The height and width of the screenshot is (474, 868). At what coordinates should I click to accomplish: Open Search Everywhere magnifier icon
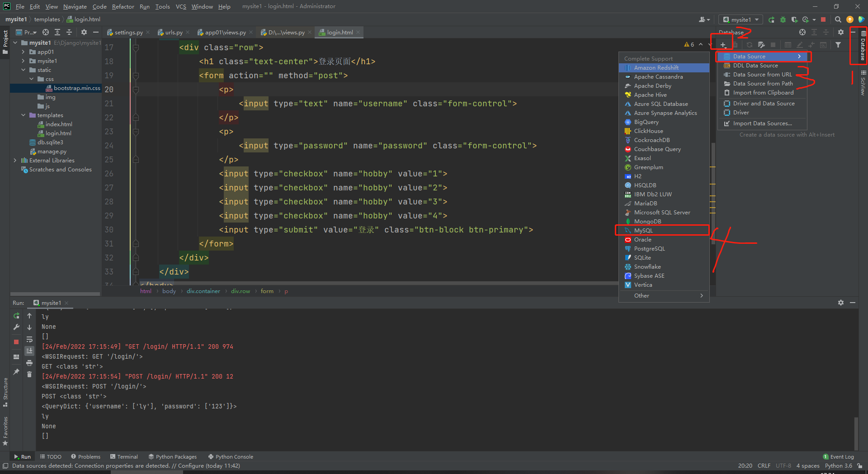tap(838, 19)
